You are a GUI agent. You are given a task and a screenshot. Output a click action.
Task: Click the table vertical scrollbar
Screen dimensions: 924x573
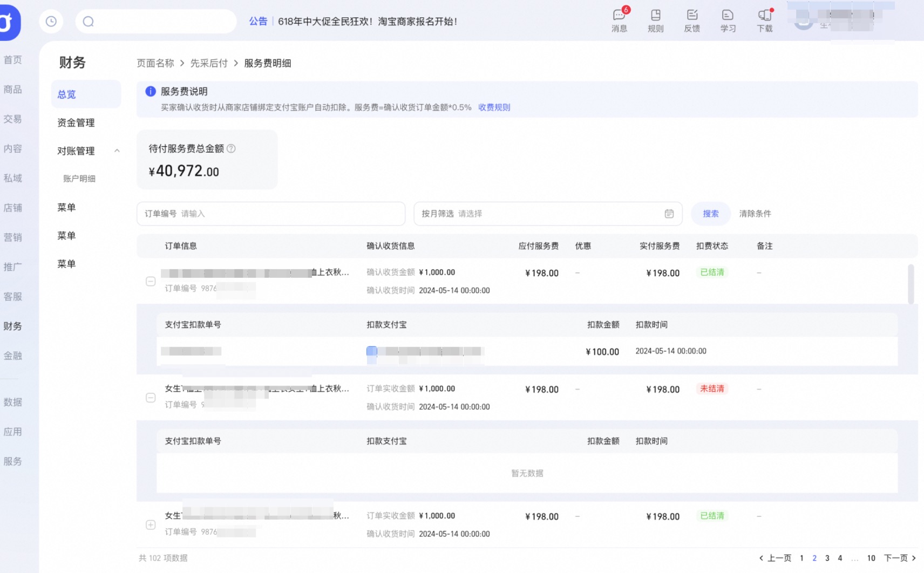click(911, 284)
